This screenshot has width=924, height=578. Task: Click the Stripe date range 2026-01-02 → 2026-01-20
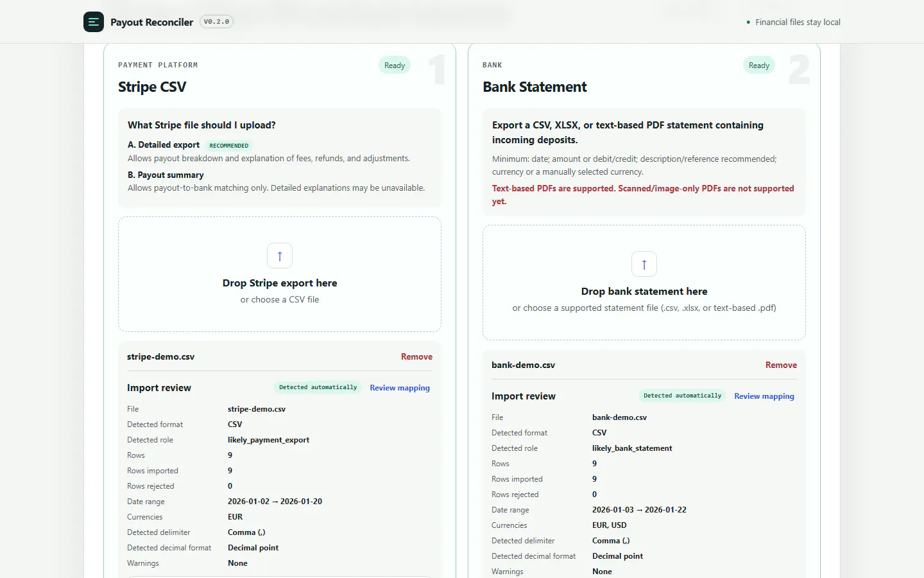point(275,502)
